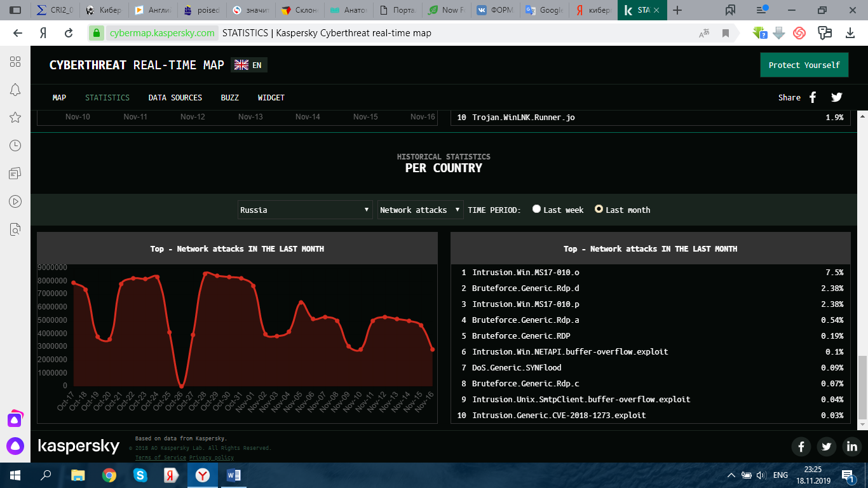Switch to CRI2_0 browser tab
The image size is (868, 488).
(x=55, y=10)
